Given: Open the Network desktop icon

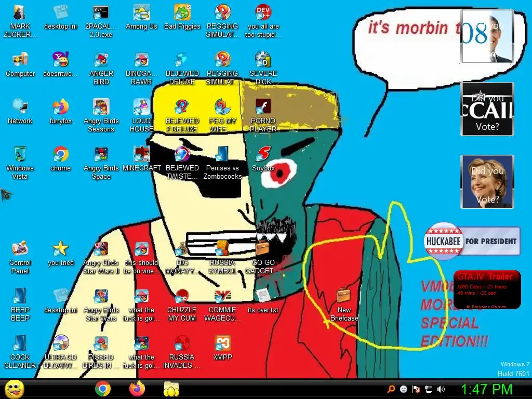Looking at the screenshot, I should tap(20, 112).
